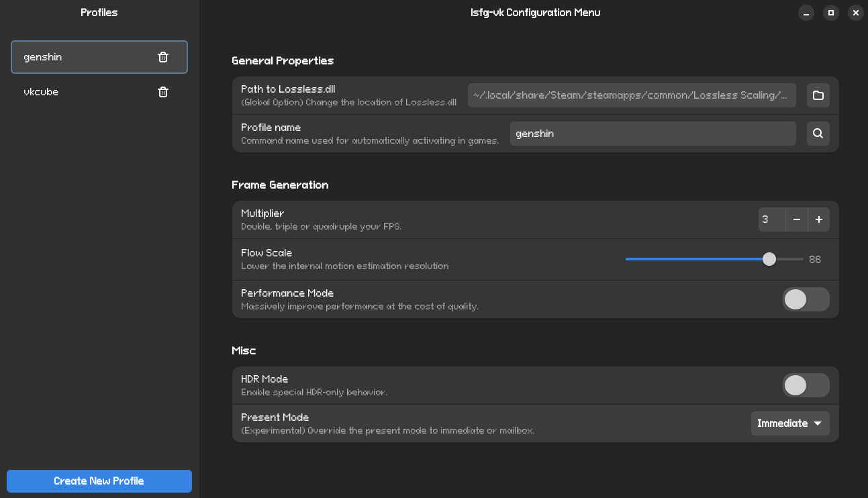Click the dropdown arrow next to Immediate
The width and height of the screenshot is (868, 498).
coord(818,424)
